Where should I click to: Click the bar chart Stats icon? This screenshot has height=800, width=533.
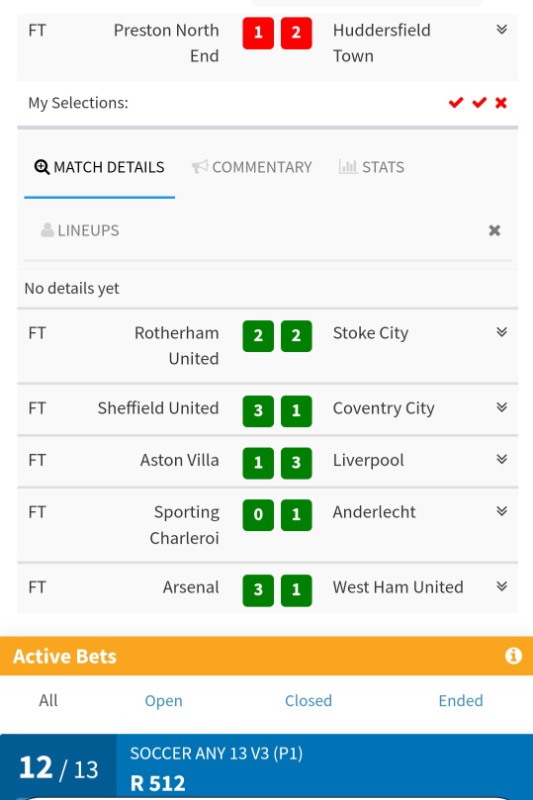coord(348,167)
